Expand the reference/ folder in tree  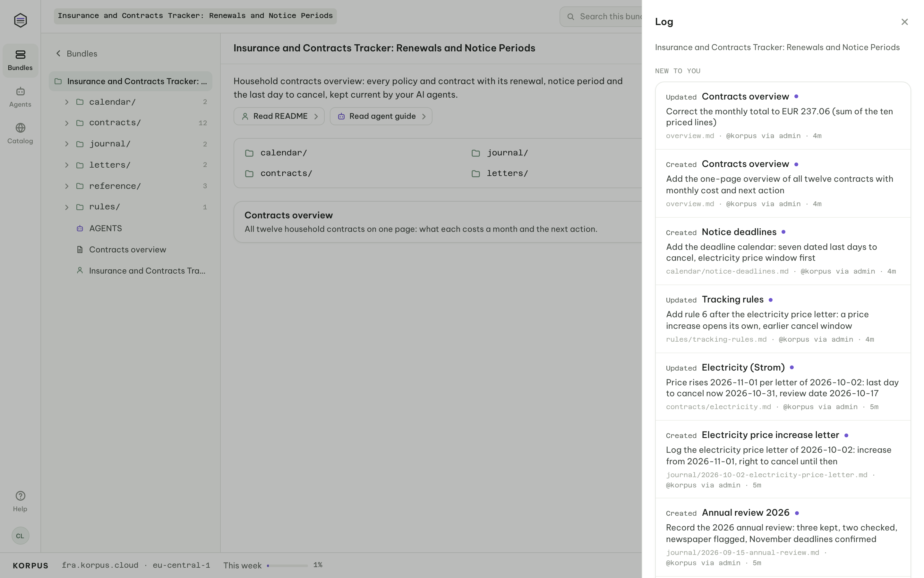[x=67, y=186]
